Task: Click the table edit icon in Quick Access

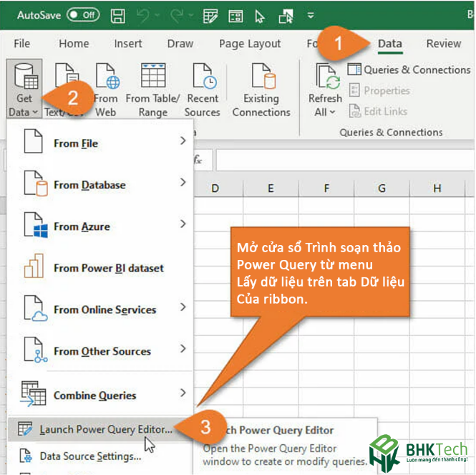Action: tap(210, 16)
